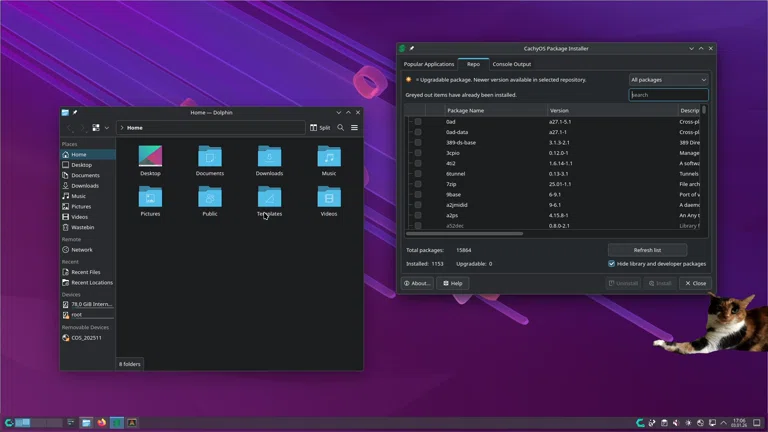Image resolution: width=768 pixels, height=432 pixels.
Task: Open the Music folder icon in Dolphin
Action: coord(329,156)
